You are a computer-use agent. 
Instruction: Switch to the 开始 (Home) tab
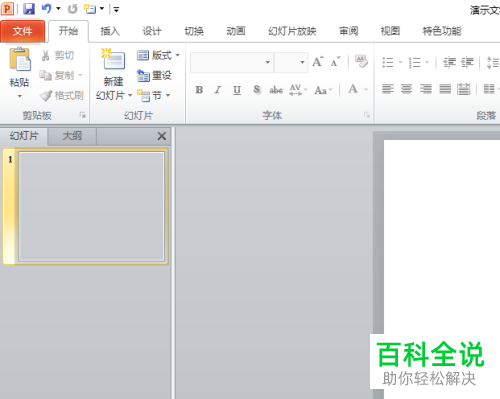[68, 31]
